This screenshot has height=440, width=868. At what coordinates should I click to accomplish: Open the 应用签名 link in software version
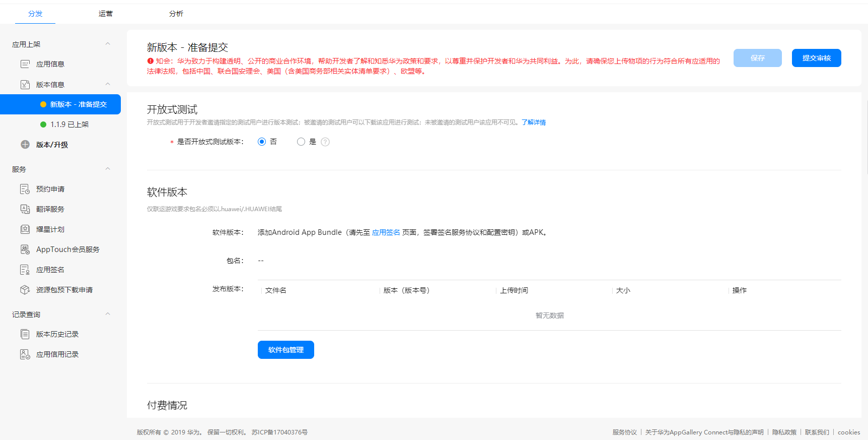tap(386, 232)
